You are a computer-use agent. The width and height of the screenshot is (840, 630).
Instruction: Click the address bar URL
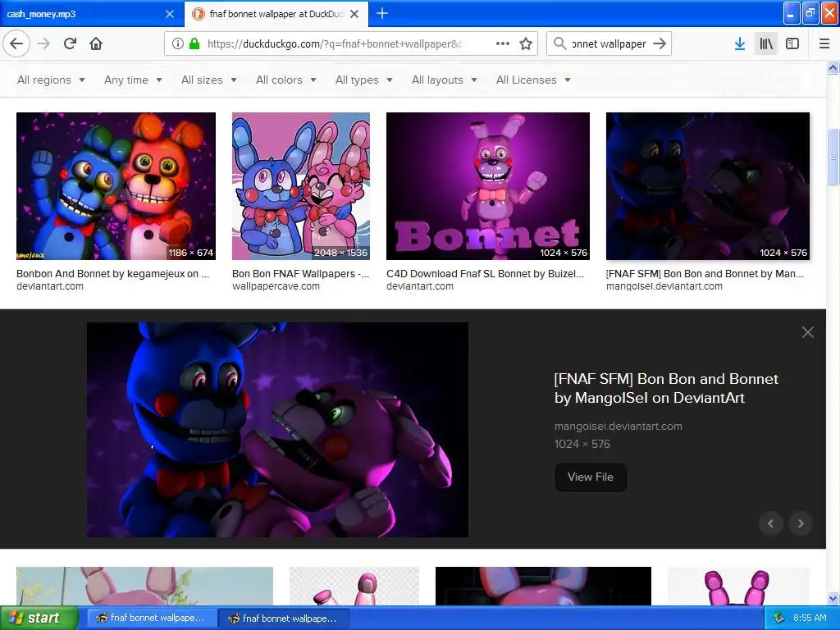pyautogui.click(x=335, y=44)
